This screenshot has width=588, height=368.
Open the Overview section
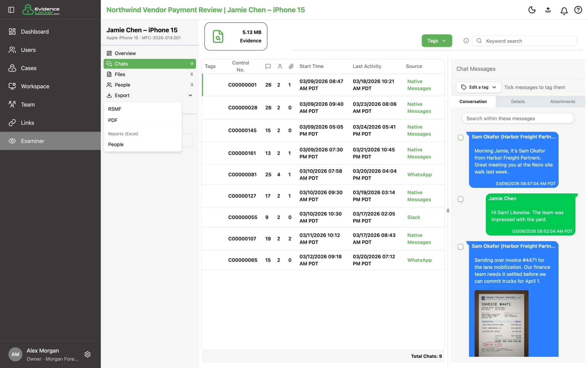coord(150,53)
